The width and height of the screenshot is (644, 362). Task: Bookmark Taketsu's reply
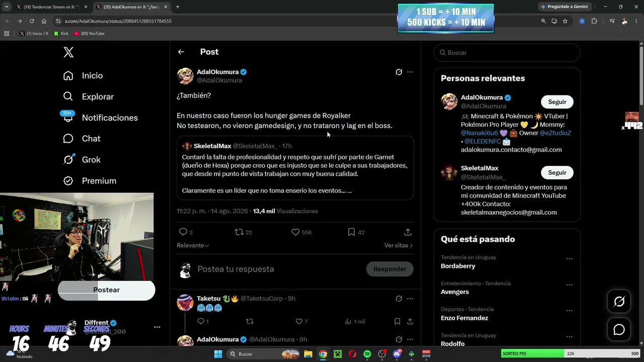(397, 321)
